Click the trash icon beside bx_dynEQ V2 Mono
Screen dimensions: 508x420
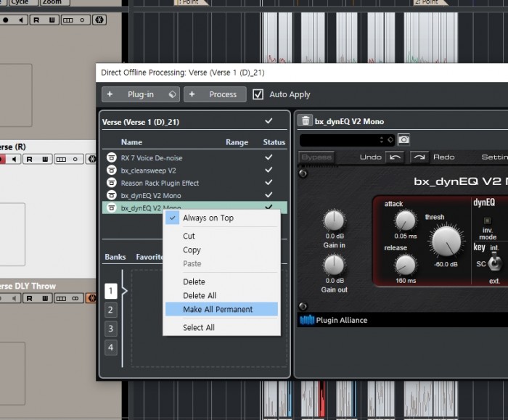tap(306, 121)
